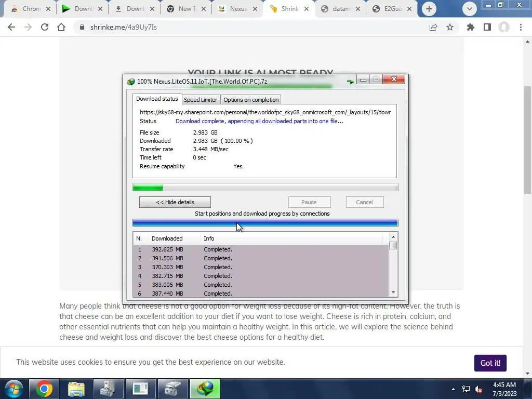Click the connections list scroll down arrow
The width and height of the screenshot is (532, 399).
coord(393,292)
